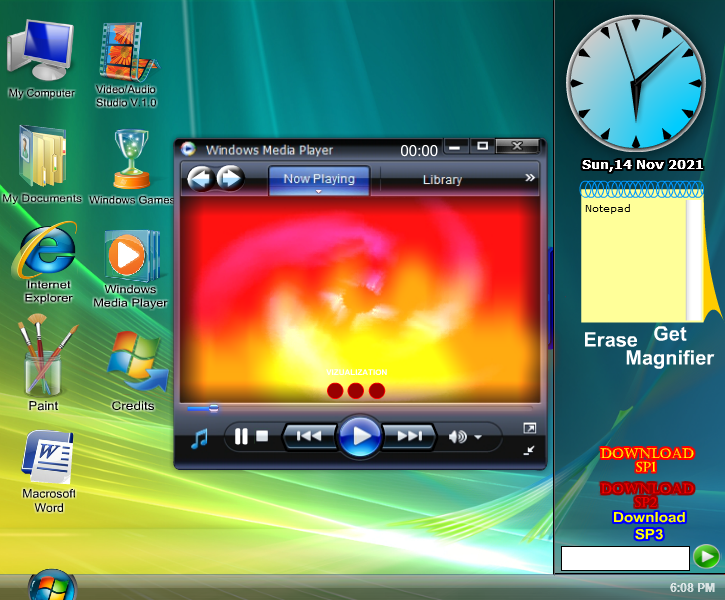
Task: Select the middle red visualization dot
Action: tap(356, 391)
